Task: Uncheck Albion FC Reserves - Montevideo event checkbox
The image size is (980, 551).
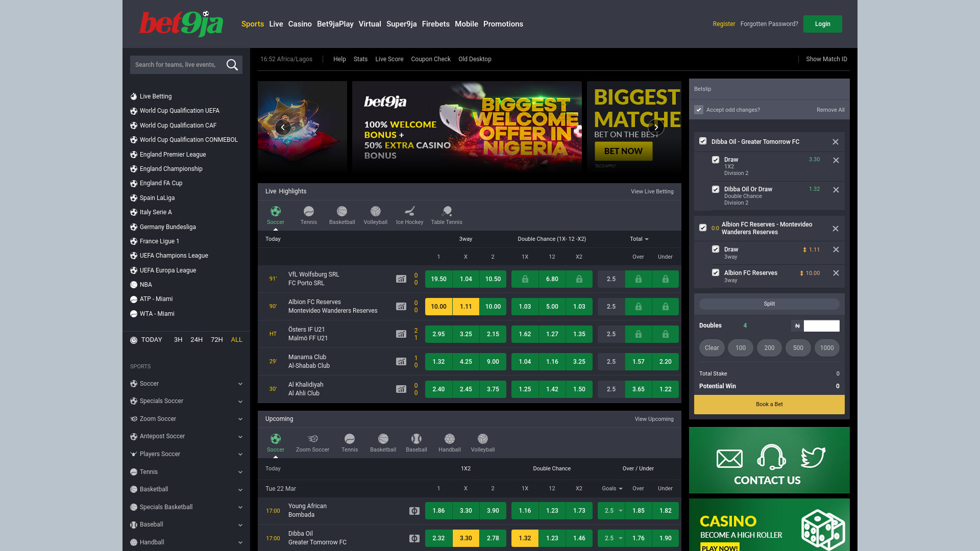Action: (703, 228)
